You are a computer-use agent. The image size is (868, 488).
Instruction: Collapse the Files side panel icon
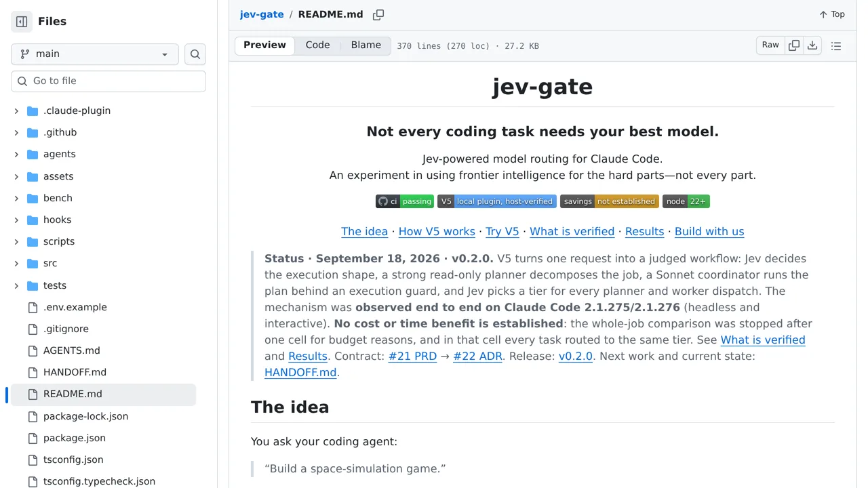click(x=22, y=22)
